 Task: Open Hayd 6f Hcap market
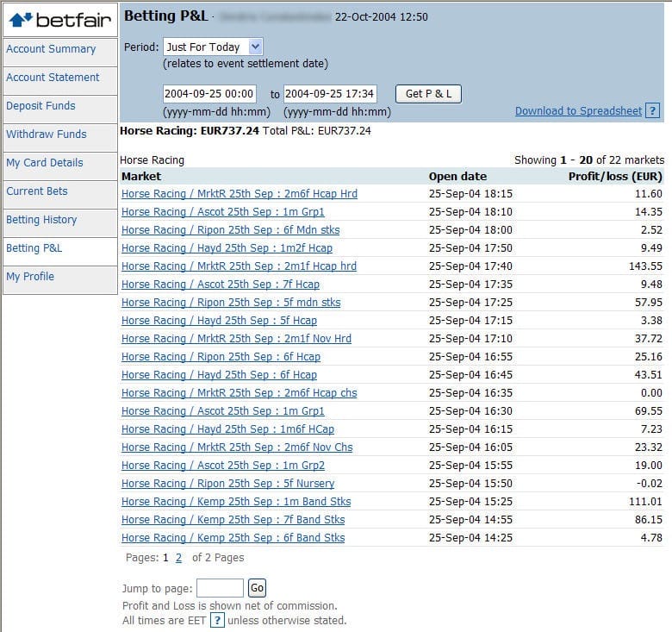(219, 375)
